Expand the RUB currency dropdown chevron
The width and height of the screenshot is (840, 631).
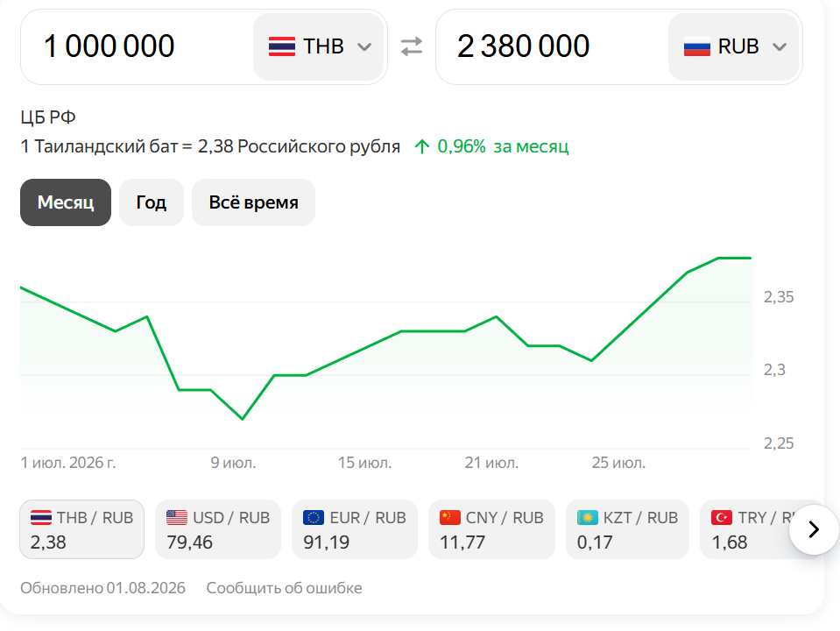tap(780, 47)
